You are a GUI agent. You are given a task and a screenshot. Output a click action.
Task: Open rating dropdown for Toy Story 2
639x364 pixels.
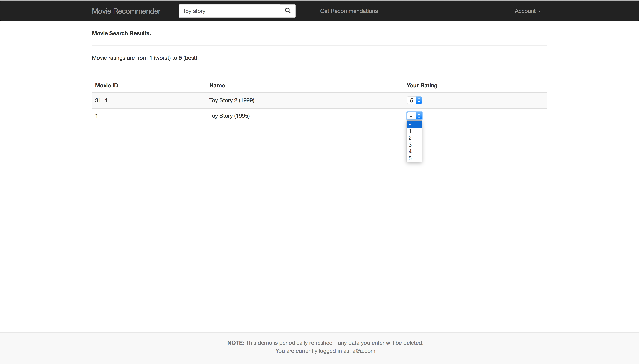click(x=414, y=100)
